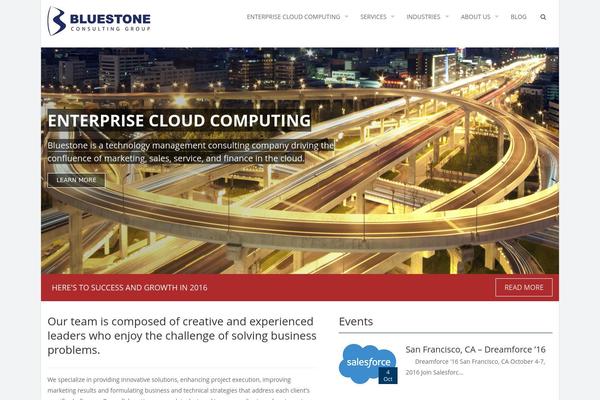The height and width of the screenshot is (400, 600).
Task: Expand the About Us dropdown arrow
Action: (496, 17)
